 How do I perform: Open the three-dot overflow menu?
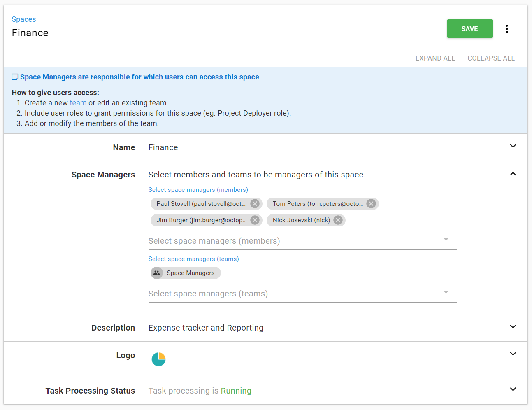point(506,28)
